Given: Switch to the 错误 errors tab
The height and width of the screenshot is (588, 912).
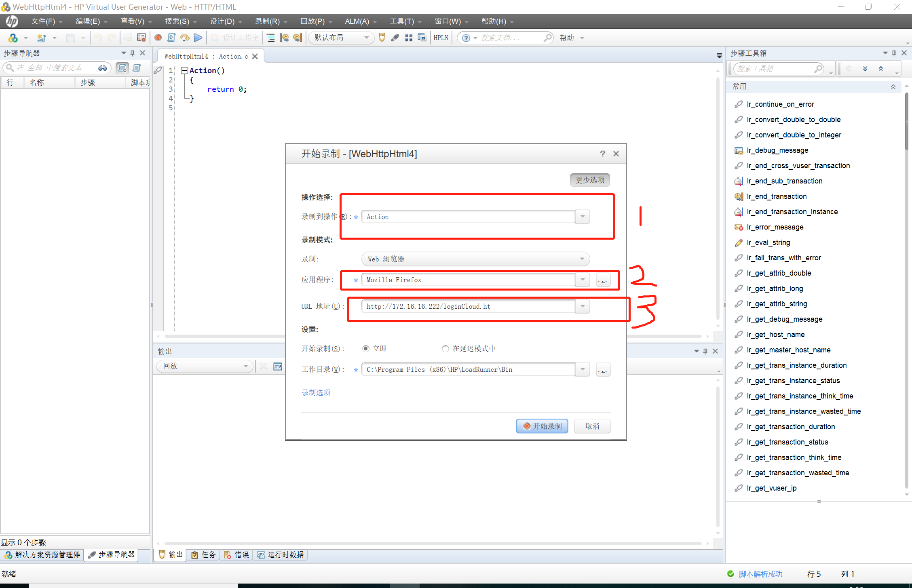Looking at the screenshot, I should coord(236,554).
